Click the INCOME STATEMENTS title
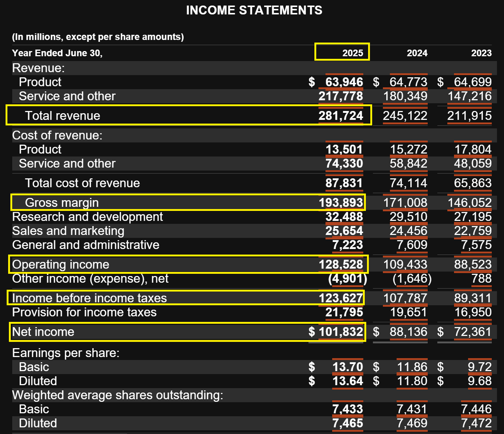The width and height of the screenshot is (504, 434). coord(254,10)
